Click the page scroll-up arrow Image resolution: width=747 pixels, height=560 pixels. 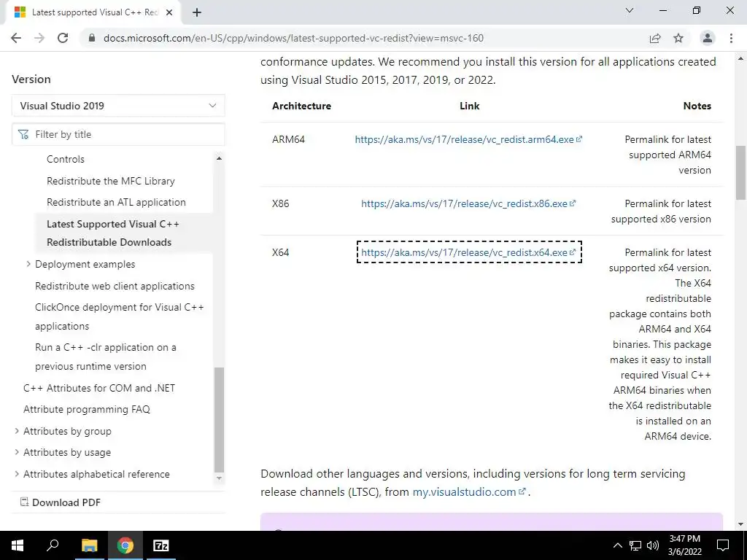[740, 58]
